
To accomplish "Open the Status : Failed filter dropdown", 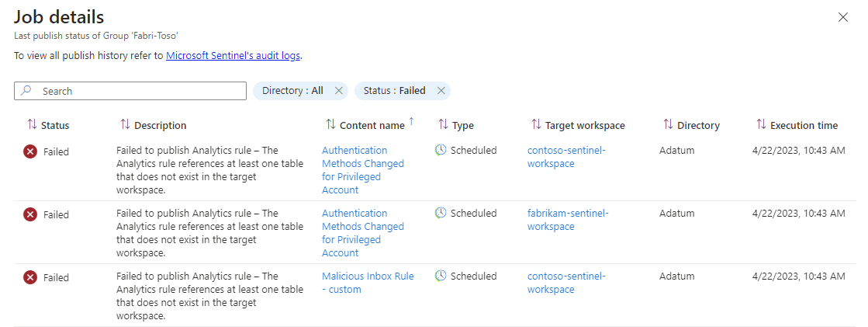I will 394,91.
